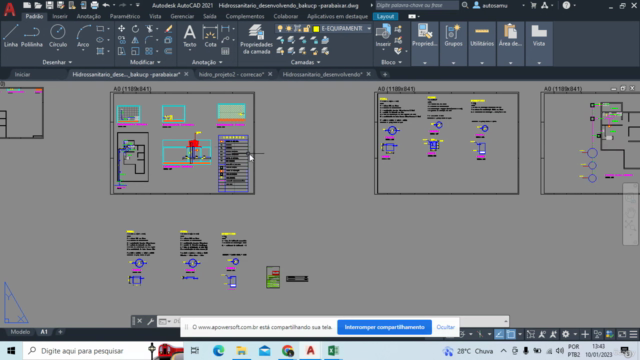Viewport: 640px width, 360px height.
Task: Select the Cota (Dimension) tool
Action: tap(210, 36)
